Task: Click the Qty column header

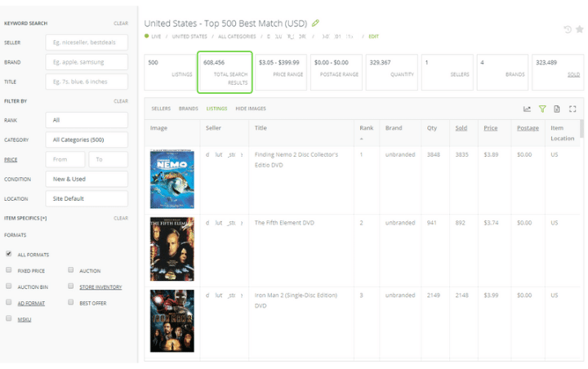Action: pos(432,128)
